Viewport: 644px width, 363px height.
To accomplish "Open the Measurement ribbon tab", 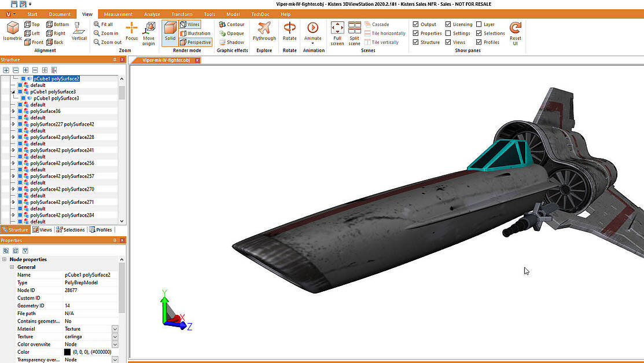I will coord(118,14).
